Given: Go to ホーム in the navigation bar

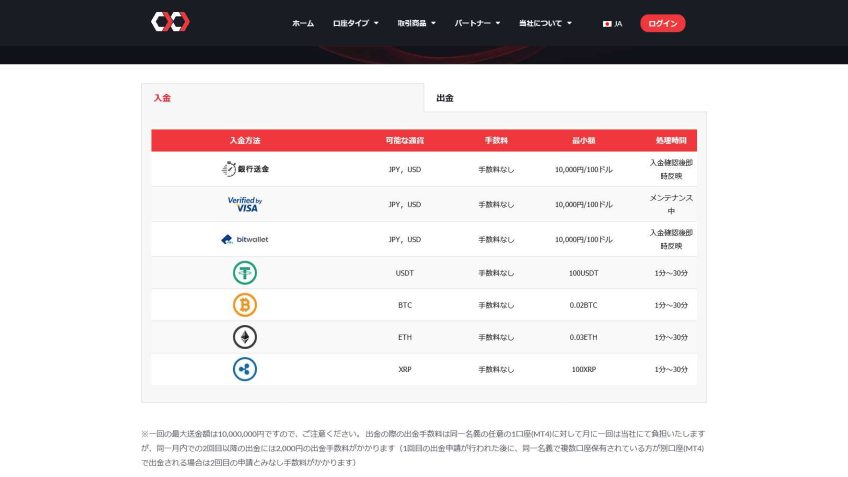Looking at the screenshot, I should 303,23.
